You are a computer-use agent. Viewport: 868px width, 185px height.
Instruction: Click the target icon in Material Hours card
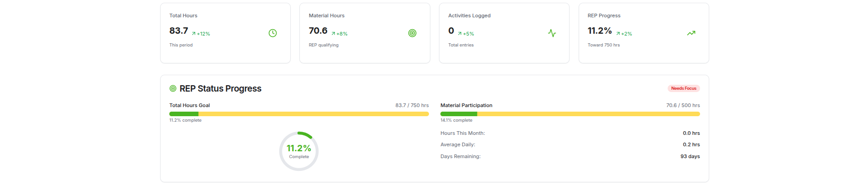412,33
